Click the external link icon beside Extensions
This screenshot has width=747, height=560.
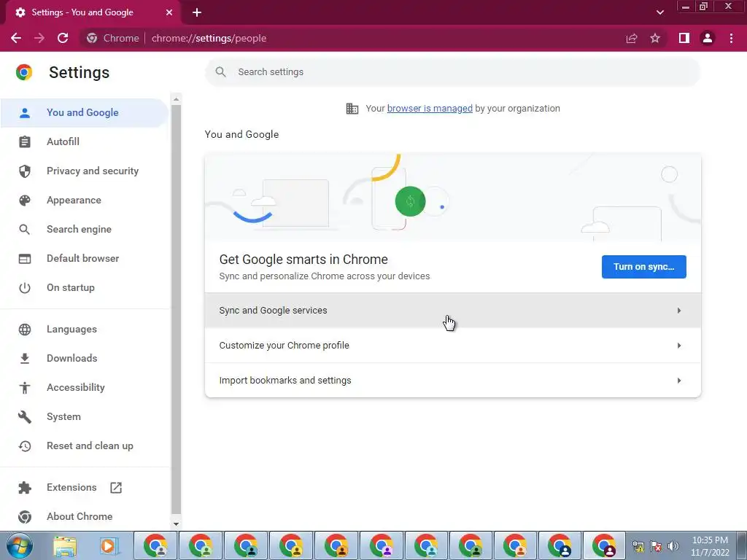tap(116, 488)
